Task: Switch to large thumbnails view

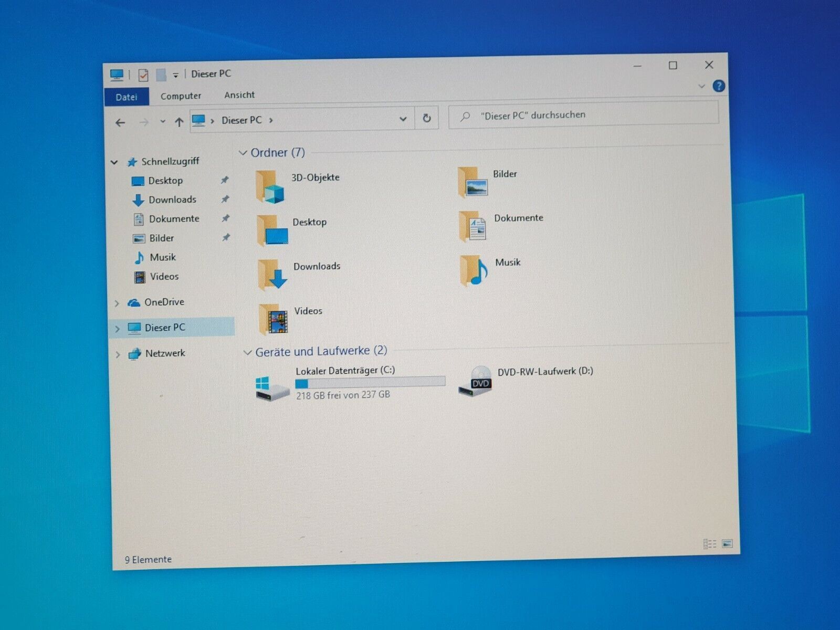Action: [x=727, y=543]
